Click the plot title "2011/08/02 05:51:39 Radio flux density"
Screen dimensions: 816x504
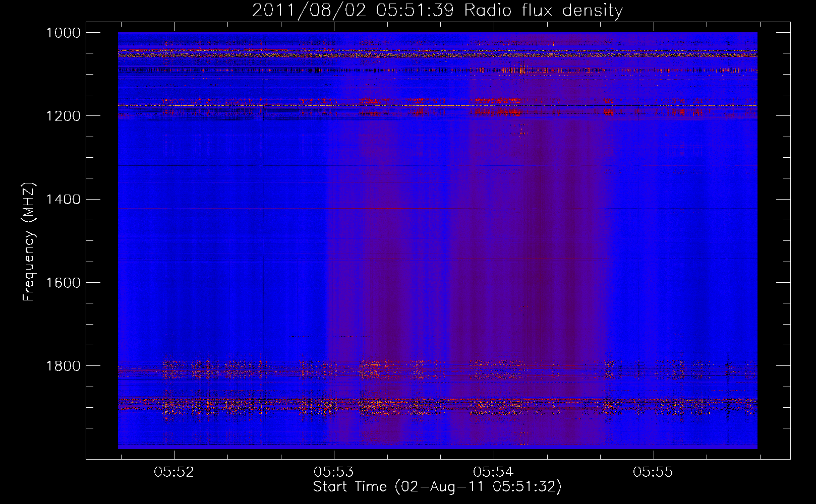437,10
